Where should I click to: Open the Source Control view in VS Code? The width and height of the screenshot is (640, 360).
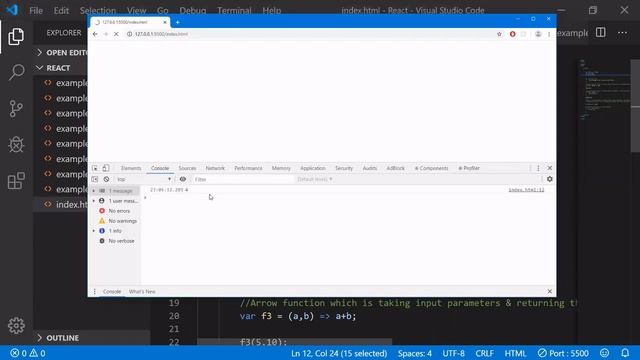pyautogui.click(x=16, y=109)
